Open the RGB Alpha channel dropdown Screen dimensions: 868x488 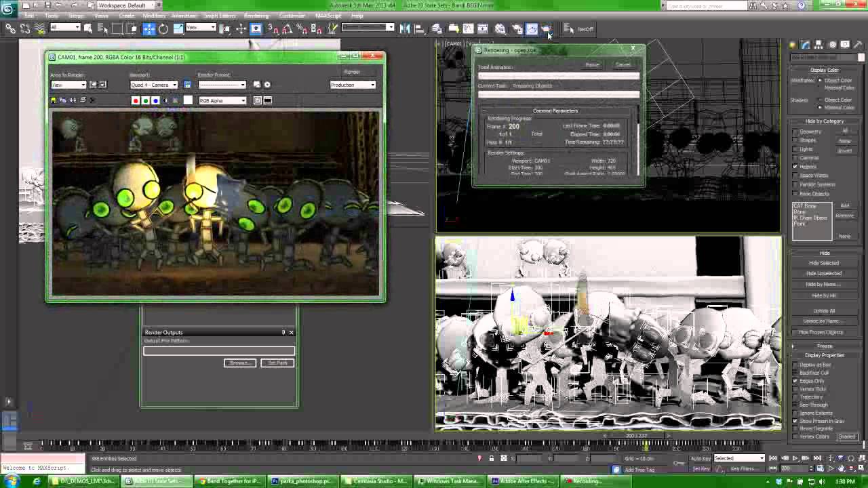tap(222, 101)
